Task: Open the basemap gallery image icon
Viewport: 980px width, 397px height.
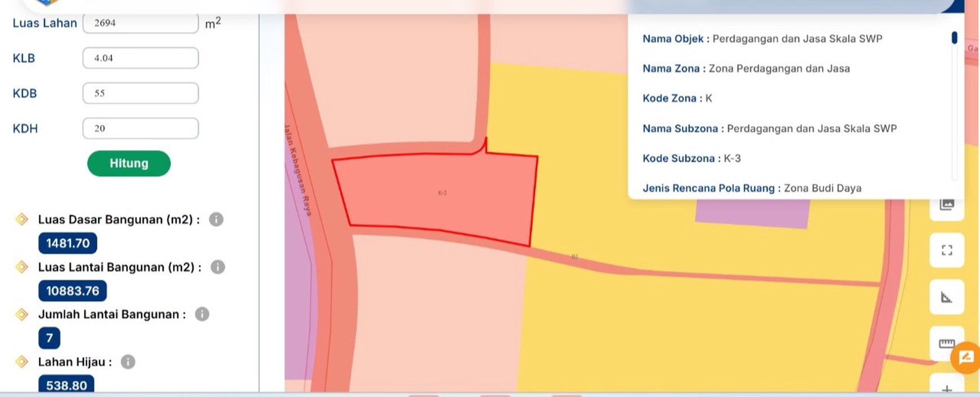Action: coord(947,205)
